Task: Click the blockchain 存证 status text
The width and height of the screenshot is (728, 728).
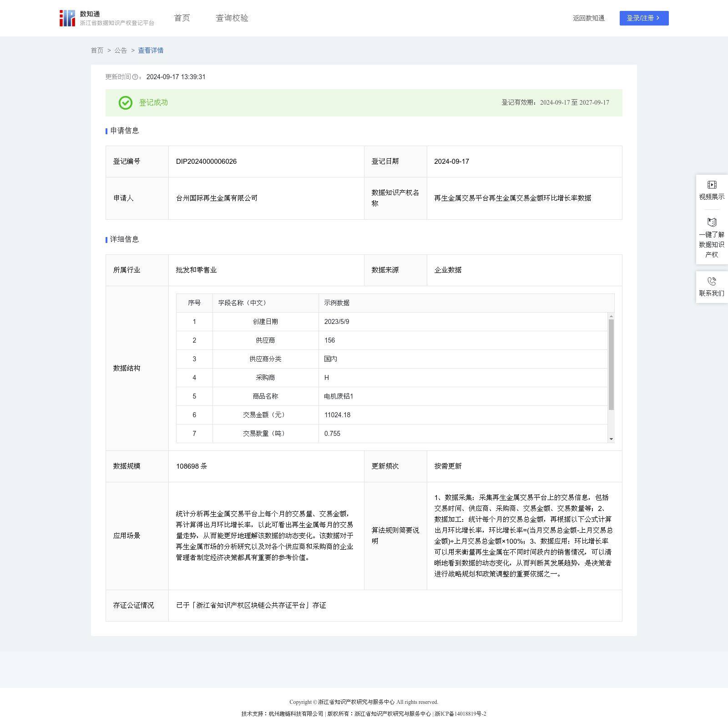Action: [x=251, y=605]
